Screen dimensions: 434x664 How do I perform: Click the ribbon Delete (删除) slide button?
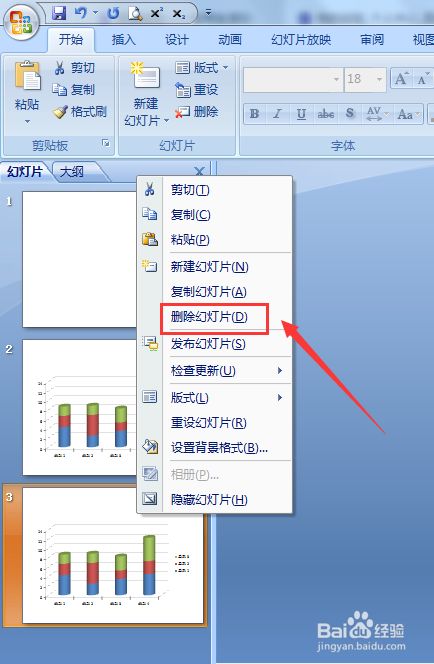tap(197, 112)
